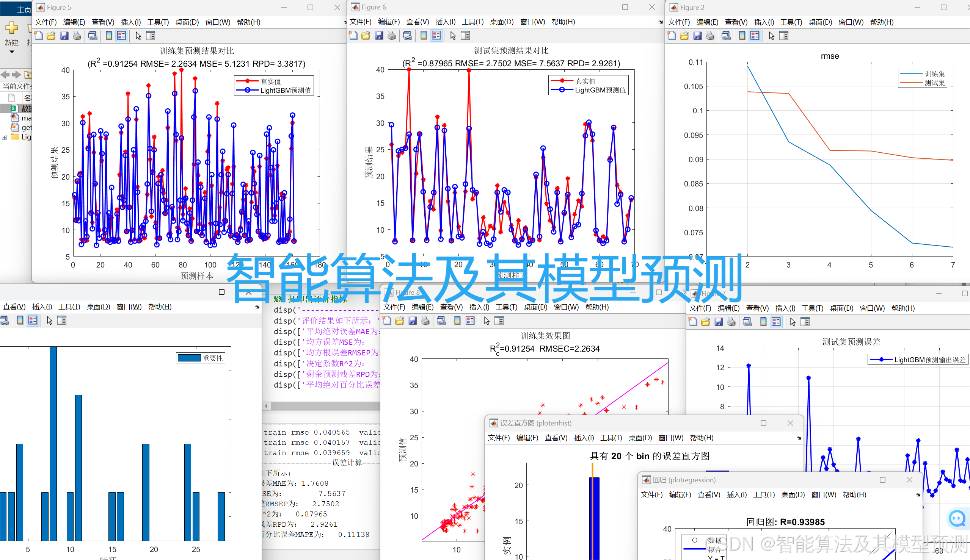
Task: Toggle the colorbar in Figure 6
Action: click(424, 35)
